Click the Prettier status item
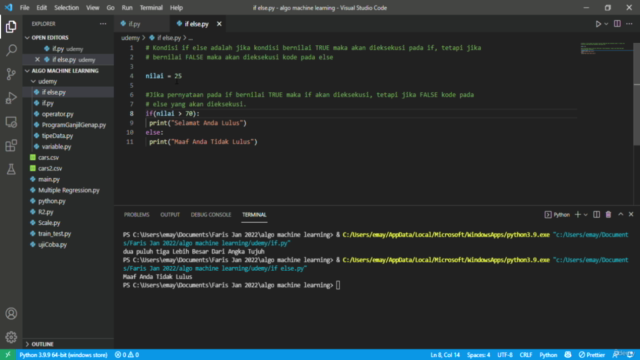The image size is (640, 360). click(x=592, y=355)
